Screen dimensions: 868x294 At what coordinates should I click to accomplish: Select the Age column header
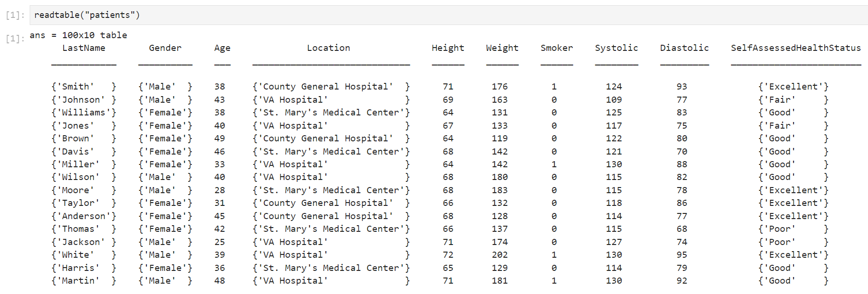point(222,48)
